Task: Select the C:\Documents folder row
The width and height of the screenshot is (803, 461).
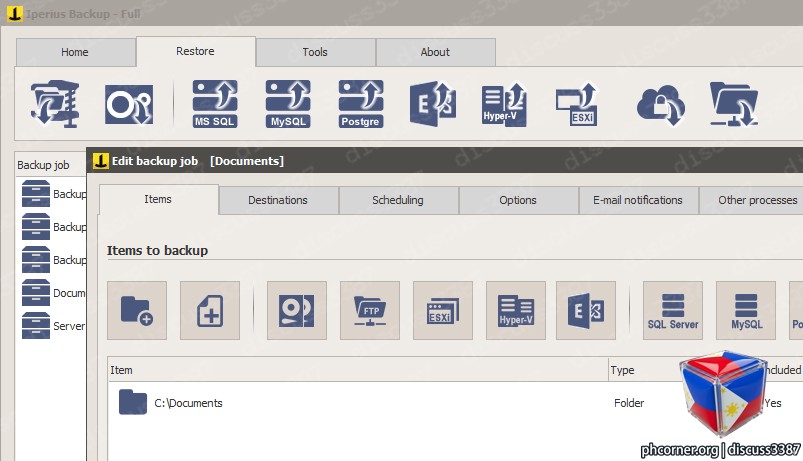Action: click(455, 403)
